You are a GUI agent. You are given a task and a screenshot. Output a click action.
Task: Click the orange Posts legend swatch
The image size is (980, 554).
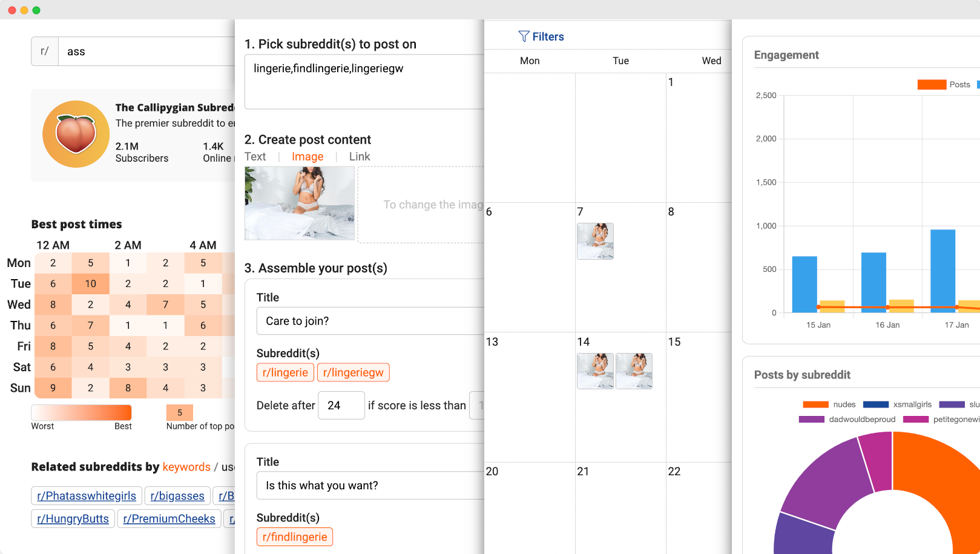click(932, 85)
